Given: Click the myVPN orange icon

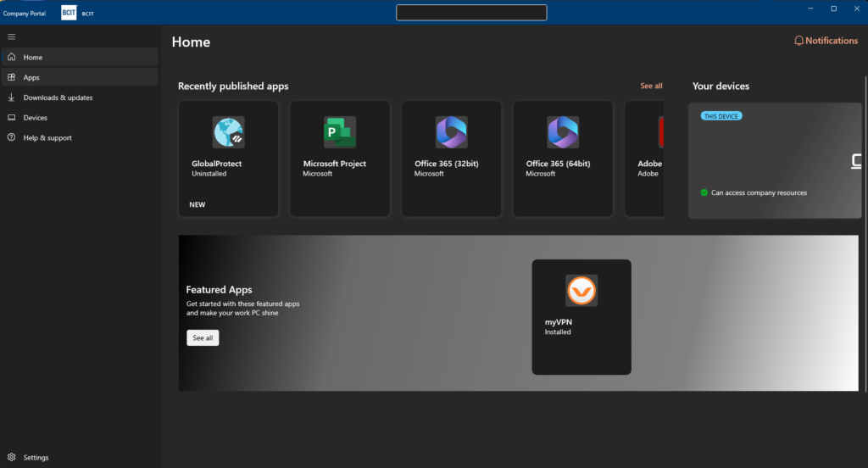Looking at the screenshot, I should click(x=581, y=291).
